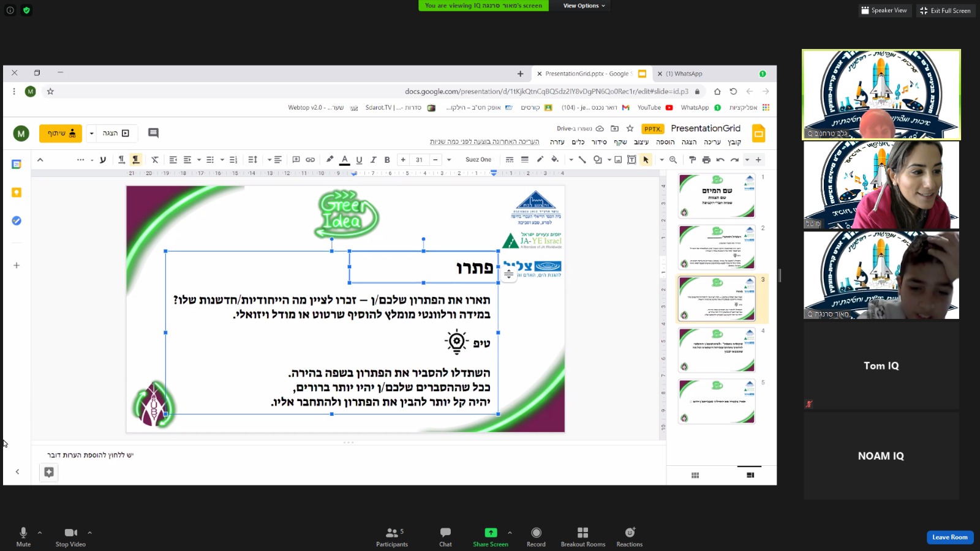Viewport: 980px width, 551px height.
Task: Mute microphone in Zoom toolbar
Action: (x=23, y=536)
